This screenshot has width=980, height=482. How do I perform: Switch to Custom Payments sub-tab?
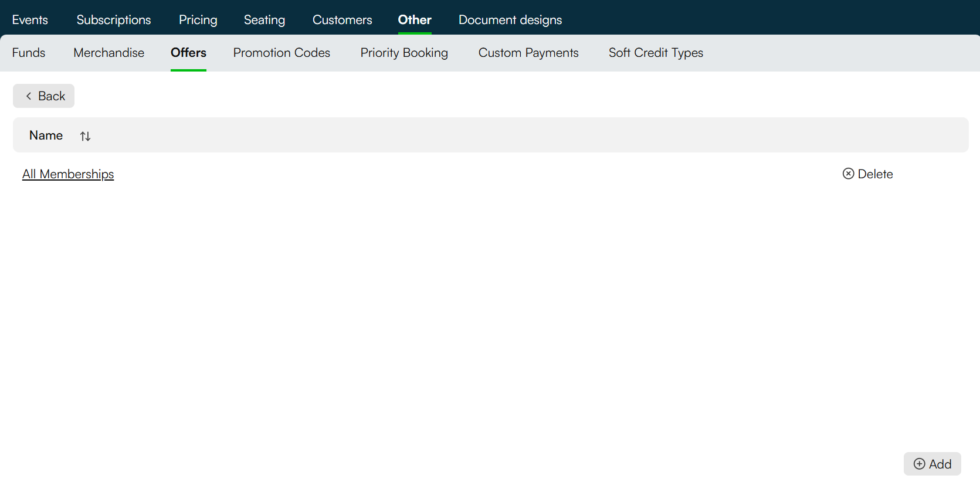528,53
